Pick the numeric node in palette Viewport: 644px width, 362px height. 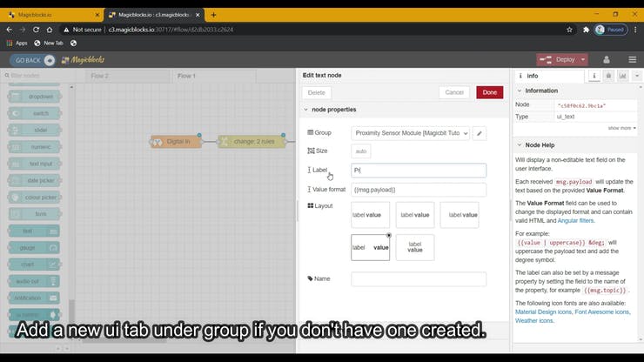[35, 147]
